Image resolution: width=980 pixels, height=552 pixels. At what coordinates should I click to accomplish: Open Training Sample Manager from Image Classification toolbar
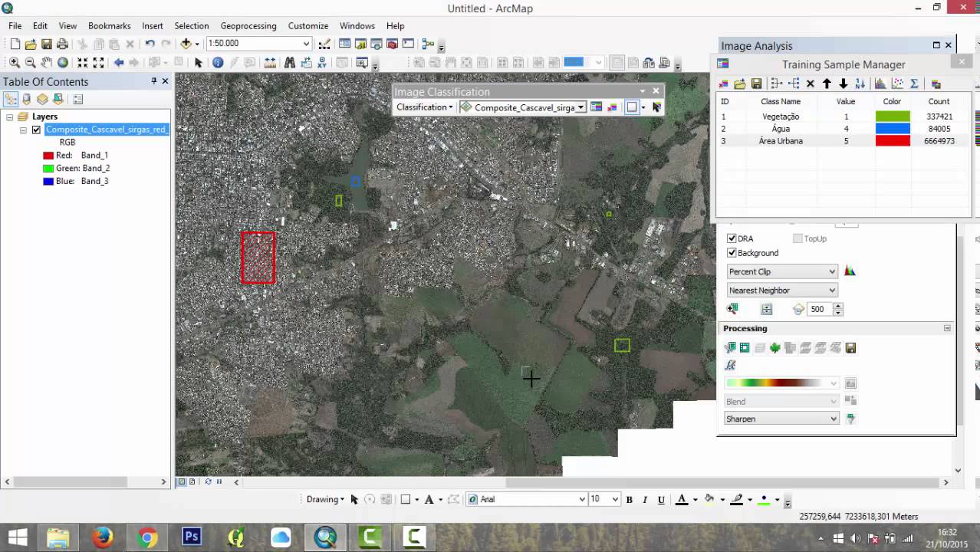pos(596,107)
